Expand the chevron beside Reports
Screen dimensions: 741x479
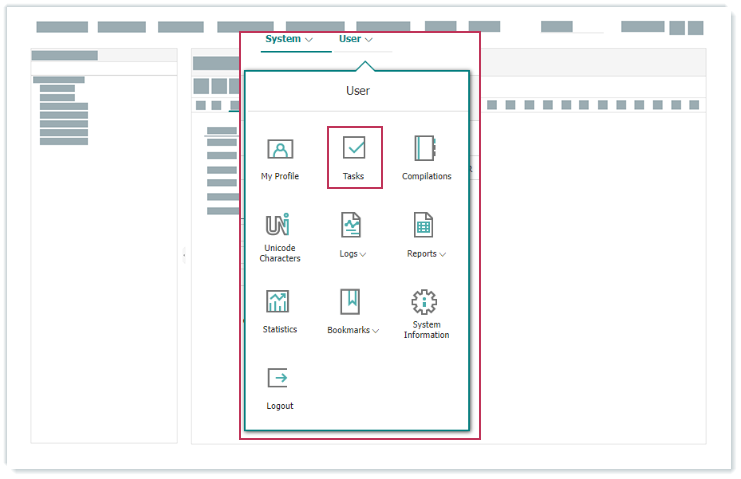pyautogui.click(x=443, y=255)
